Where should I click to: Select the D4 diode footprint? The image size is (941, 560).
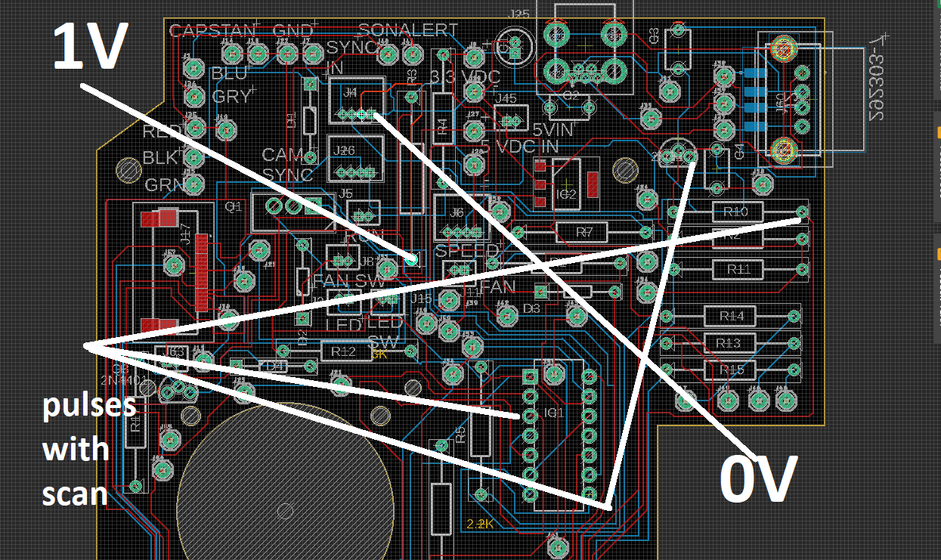[x=274, y=366]
